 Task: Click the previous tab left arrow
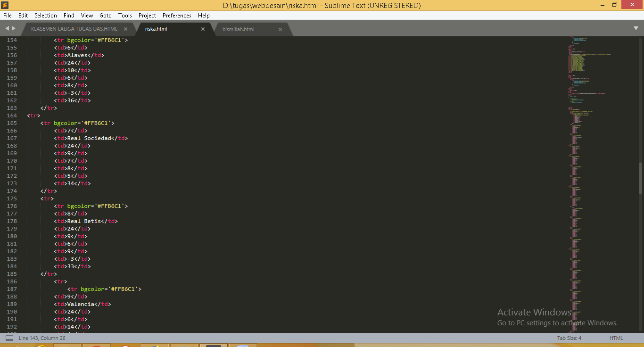click(x=7, y=29)
